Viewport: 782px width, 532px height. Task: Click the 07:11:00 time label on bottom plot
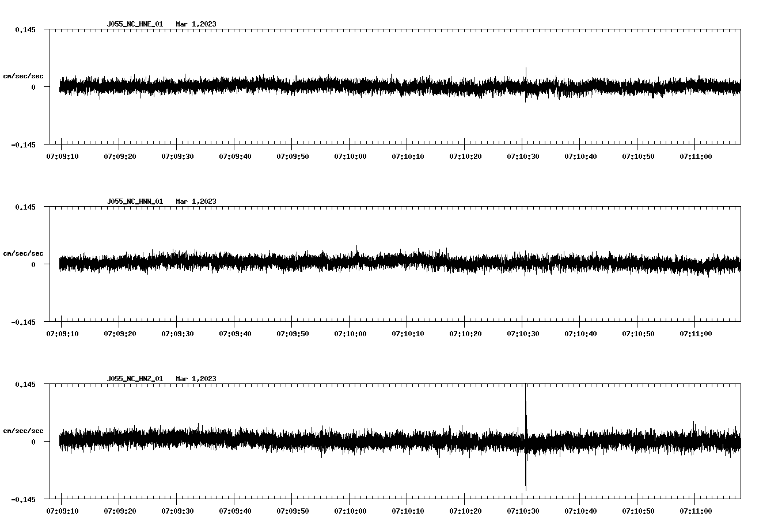coord(696,510)
